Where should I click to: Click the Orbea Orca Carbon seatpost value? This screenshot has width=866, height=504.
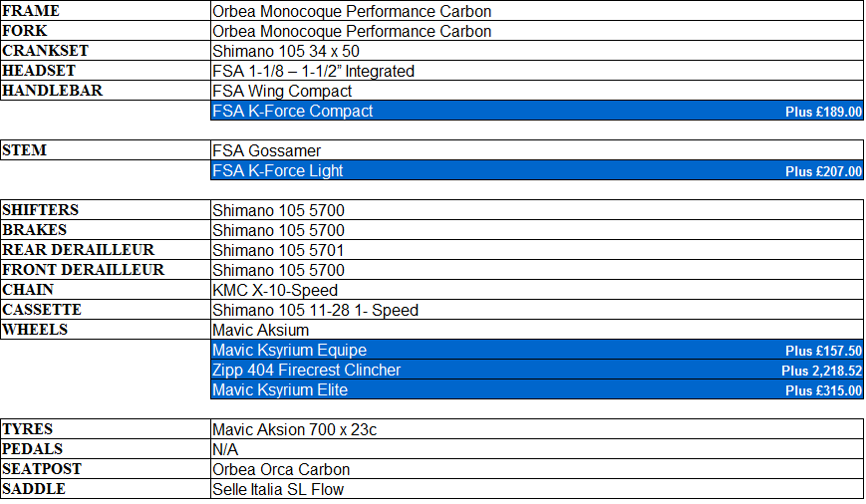pos(281,470)
